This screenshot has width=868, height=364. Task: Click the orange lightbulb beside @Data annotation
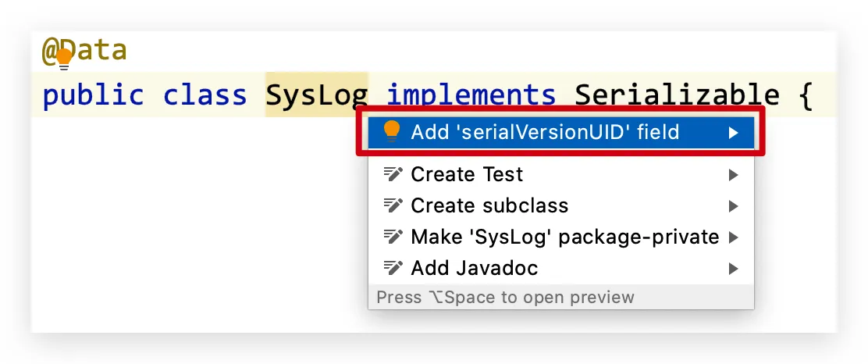click(x=64, y=59)
